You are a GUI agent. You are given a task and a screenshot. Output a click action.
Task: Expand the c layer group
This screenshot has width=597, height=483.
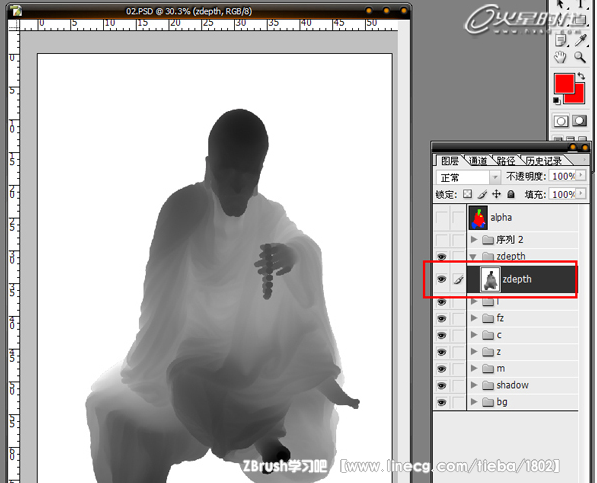[474, 335]
